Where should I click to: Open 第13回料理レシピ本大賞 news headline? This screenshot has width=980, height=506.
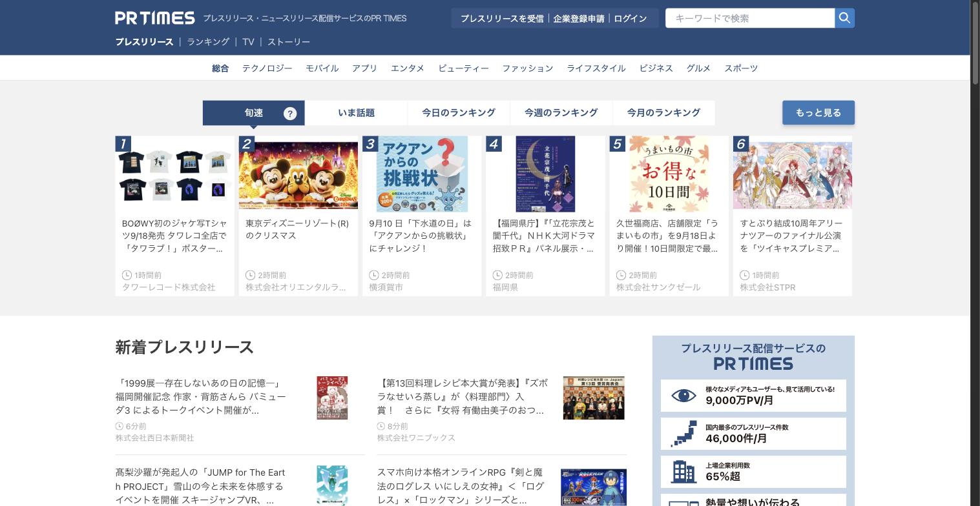tap(463, 396)
